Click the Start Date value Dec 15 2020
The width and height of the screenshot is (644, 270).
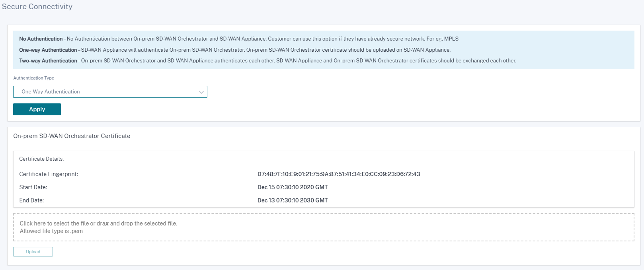pos(293,187)
